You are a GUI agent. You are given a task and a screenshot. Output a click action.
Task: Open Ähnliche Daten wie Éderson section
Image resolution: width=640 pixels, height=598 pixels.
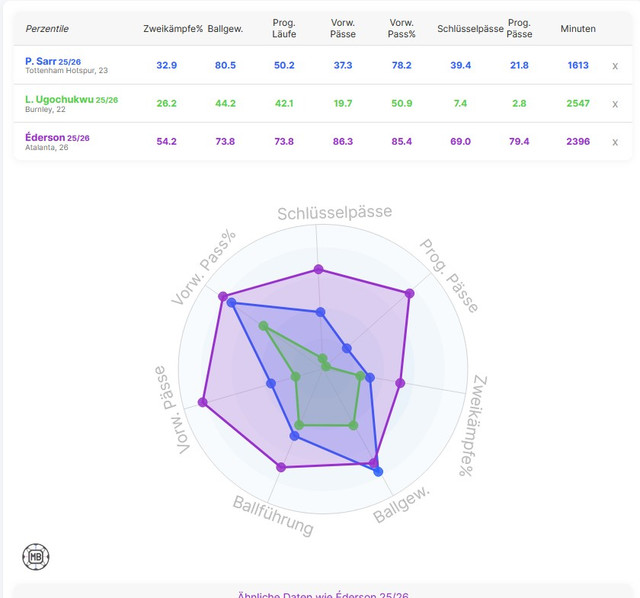pyautogui.click(x=323, y=595)
